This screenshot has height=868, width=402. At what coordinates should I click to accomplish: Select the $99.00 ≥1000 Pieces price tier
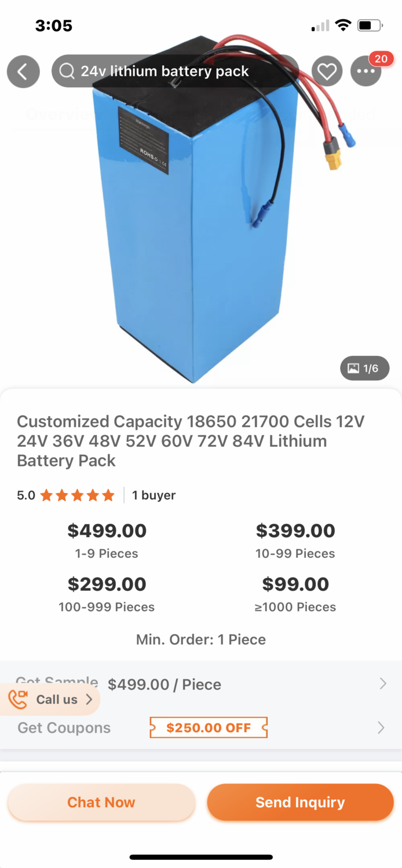tap(295, 593)
